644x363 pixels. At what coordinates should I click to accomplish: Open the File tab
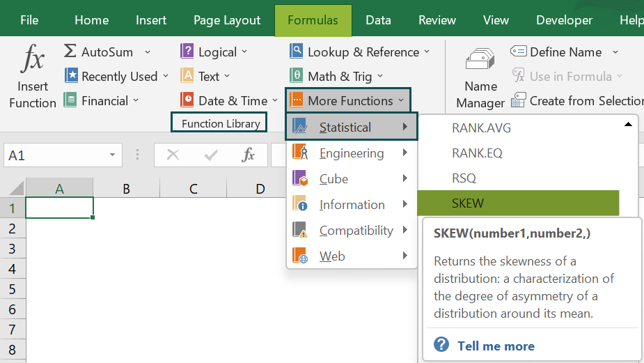coord(29,20)
